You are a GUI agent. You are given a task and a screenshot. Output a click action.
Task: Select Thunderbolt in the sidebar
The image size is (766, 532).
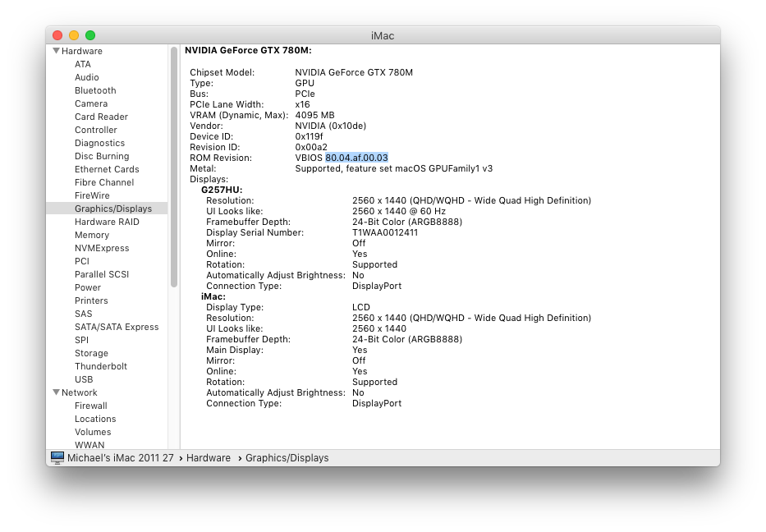pos(101,366)
